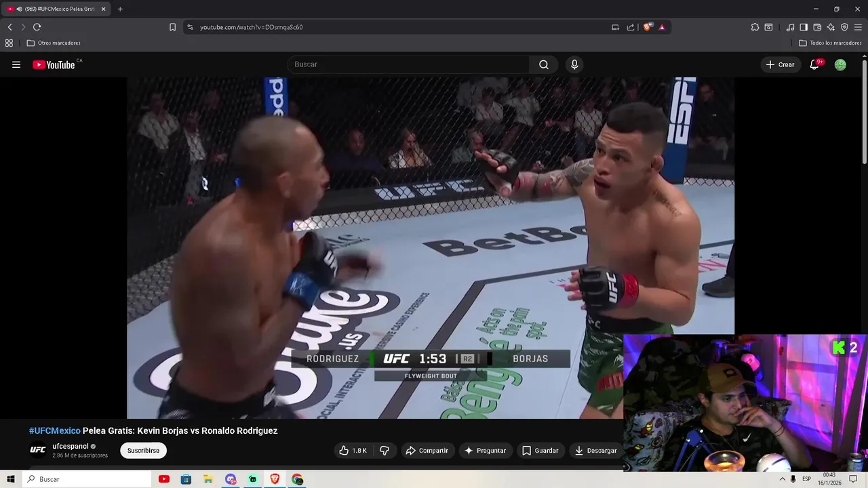Open the UFC channel avatar

pyautogui.click(x=38, y=449)
